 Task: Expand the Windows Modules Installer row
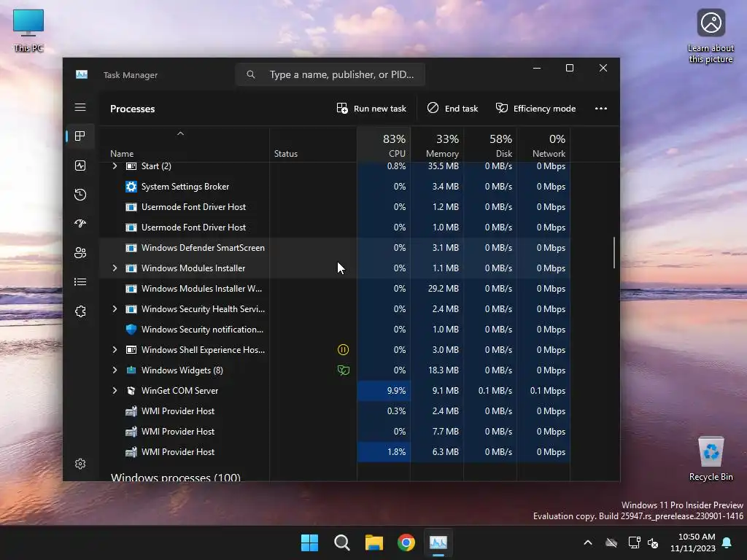click(x=115, y=268)
